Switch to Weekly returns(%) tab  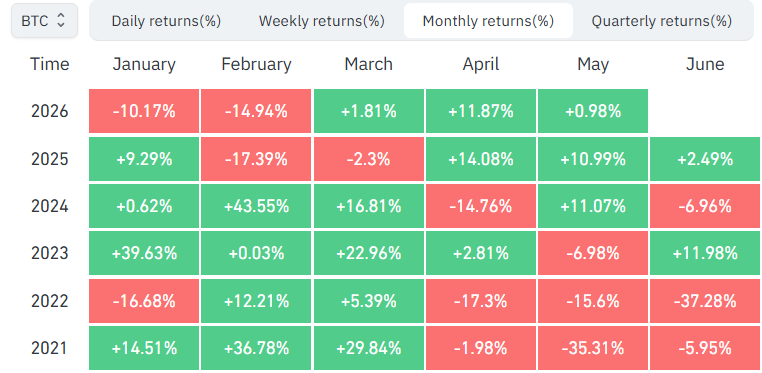coord(322,21)
